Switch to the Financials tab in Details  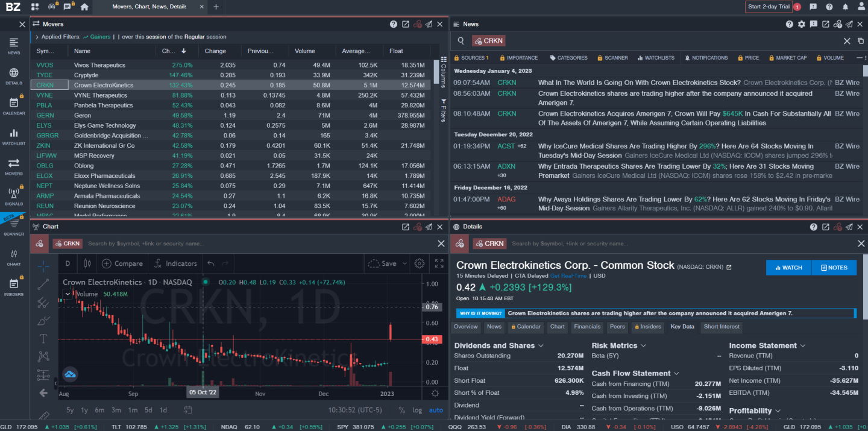[587, 327]
